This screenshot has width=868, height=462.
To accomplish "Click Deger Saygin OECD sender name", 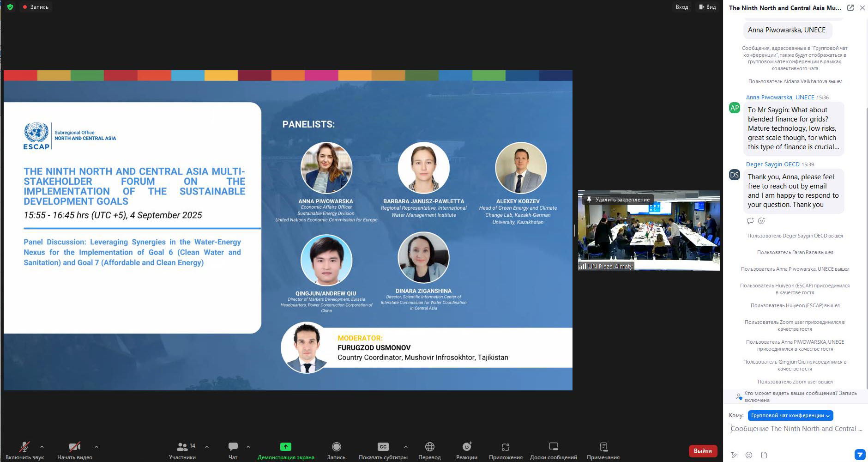I will [772, 164].
